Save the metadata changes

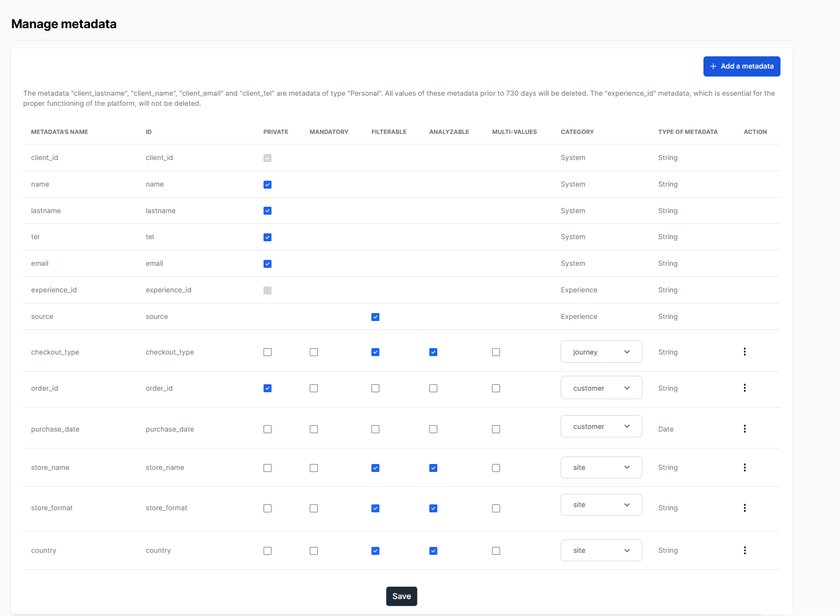402,596
